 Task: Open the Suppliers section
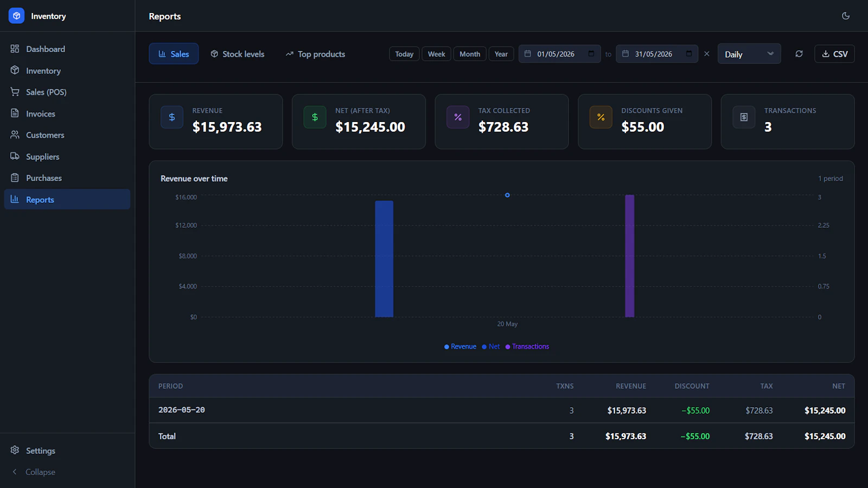67,157
